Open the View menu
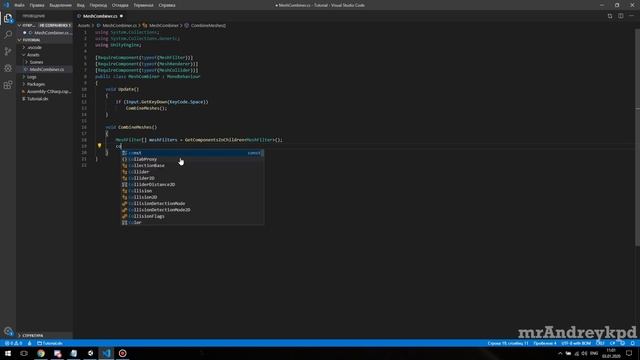The height and width of the screenshot is (360, 640). [80, 5]
